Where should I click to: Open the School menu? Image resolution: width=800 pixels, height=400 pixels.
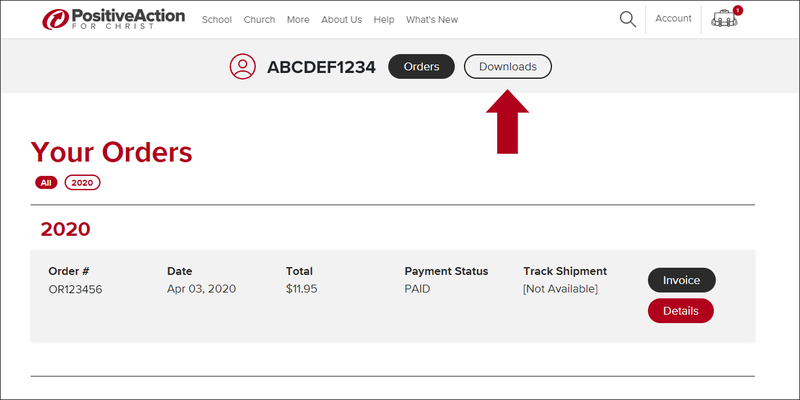217,20
